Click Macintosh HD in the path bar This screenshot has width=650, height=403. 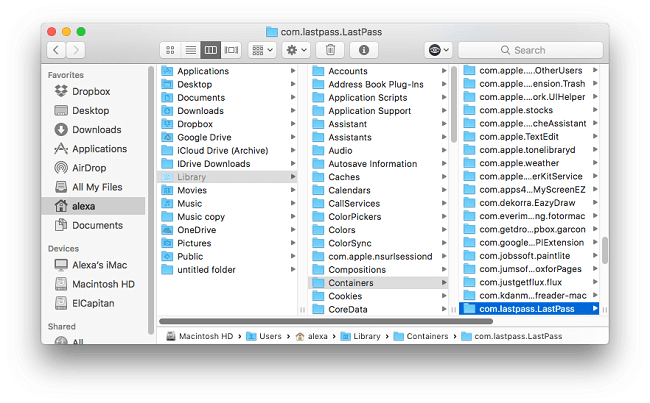click(200, 336)
